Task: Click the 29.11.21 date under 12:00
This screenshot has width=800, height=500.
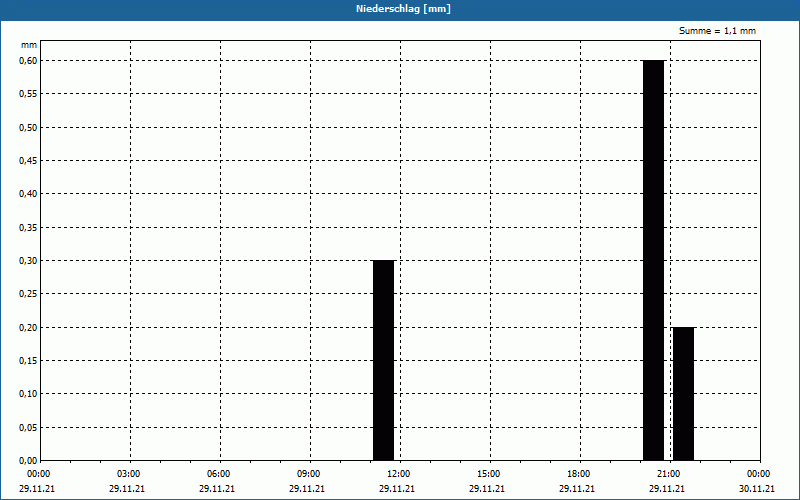Action: 397,489
